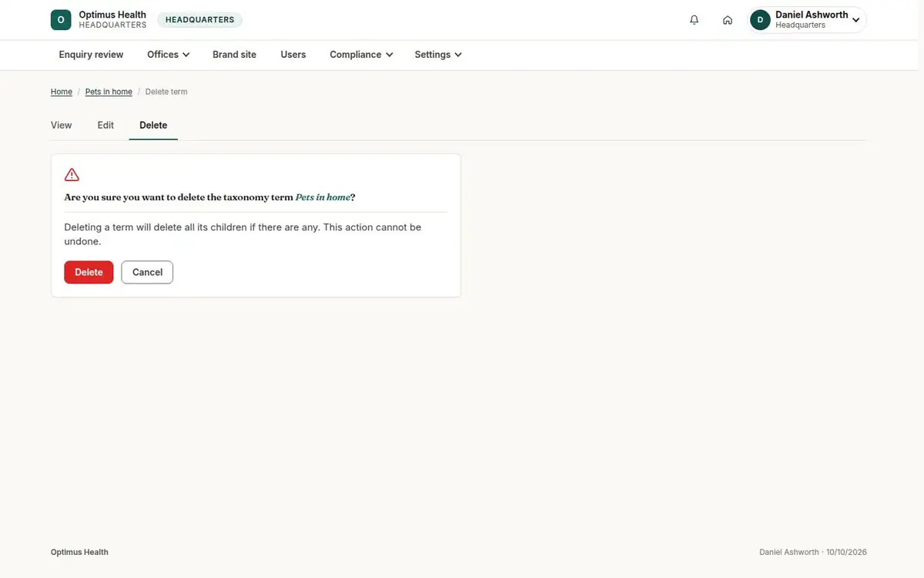Click the Optimus Health logo square

coord(61,20)
